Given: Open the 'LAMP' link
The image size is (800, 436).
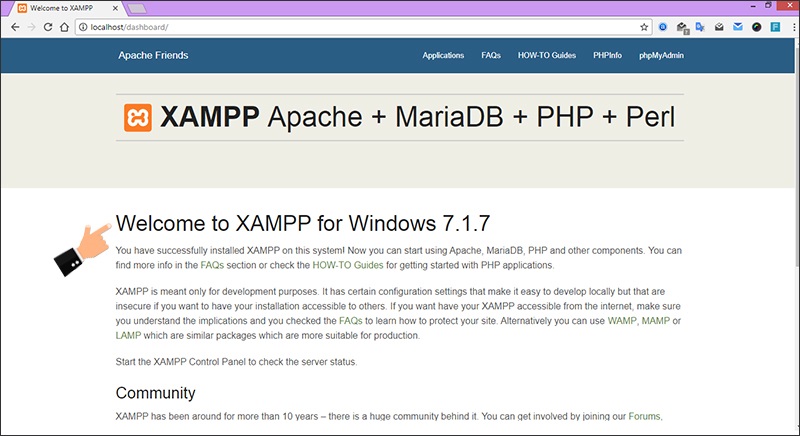Looking at the screenshot, I should [128, 336].
